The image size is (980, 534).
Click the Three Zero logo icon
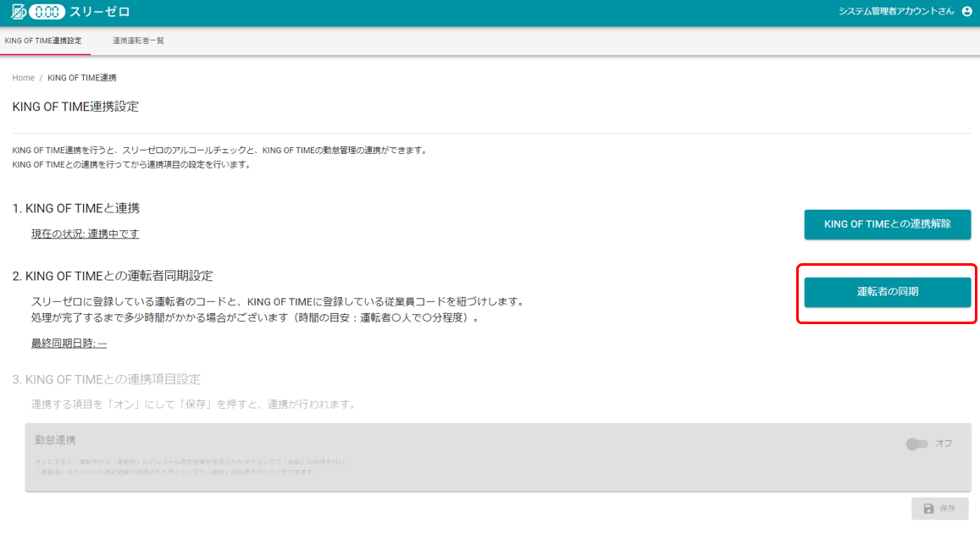(x=19, y=11)
